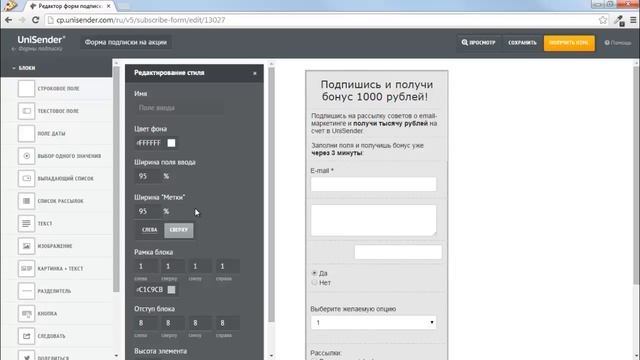Click the E-mail input in form preview
This screenshot has height=360, width=640.
pos(373,184)
